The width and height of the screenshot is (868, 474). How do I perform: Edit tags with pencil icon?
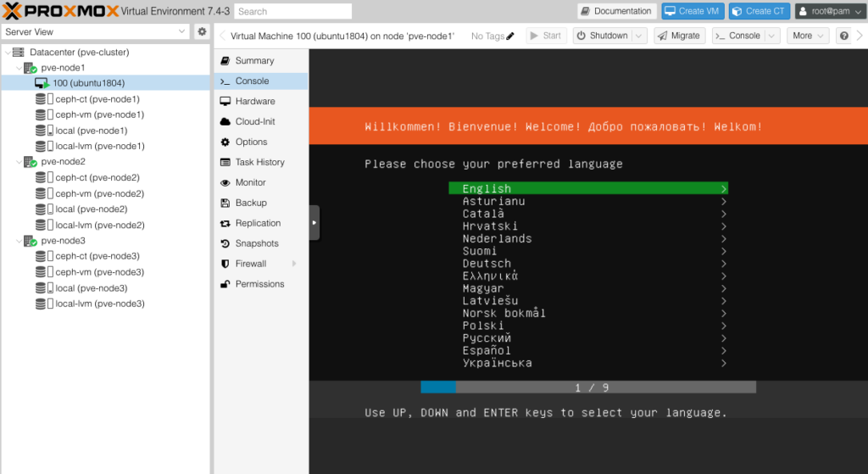[x=510, y=36]
